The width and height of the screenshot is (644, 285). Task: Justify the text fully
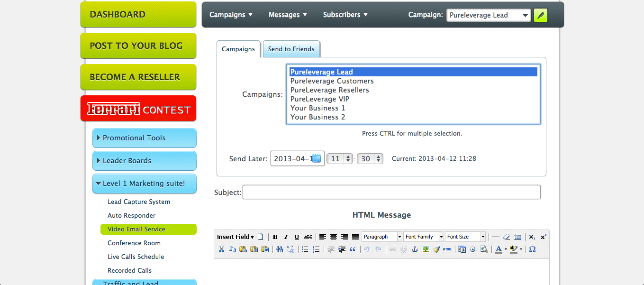(355, 237)
